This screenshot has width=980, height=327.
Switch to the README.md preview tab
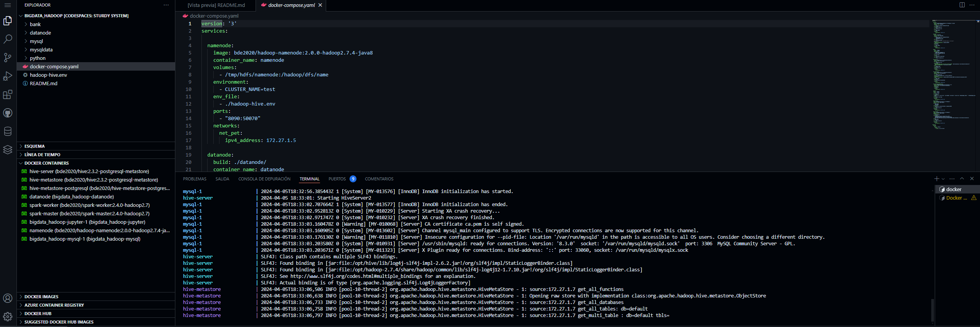tap(216, 5)
